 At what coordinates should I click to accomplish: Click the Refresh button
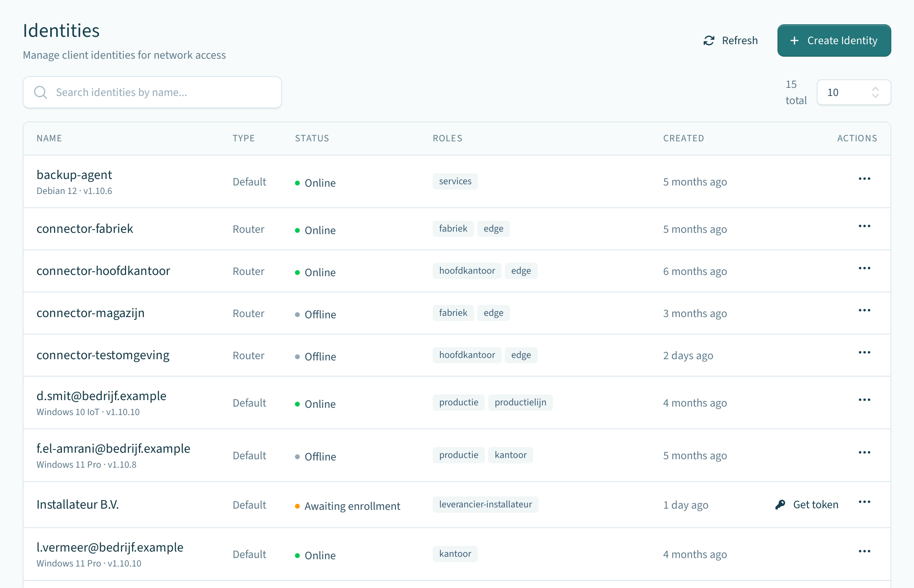(730, 40)
